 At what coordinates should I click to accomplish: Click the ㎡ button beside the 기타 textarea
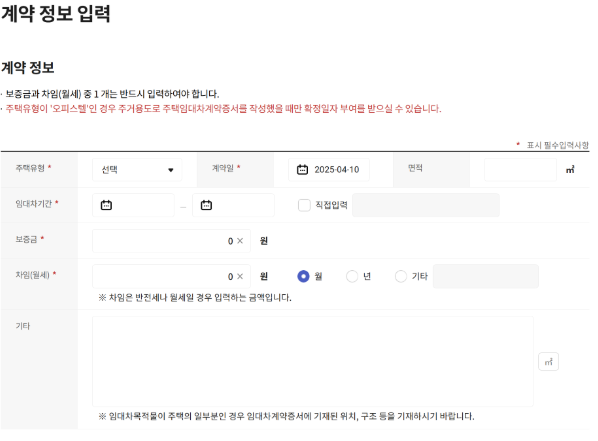tap(548, 362)
